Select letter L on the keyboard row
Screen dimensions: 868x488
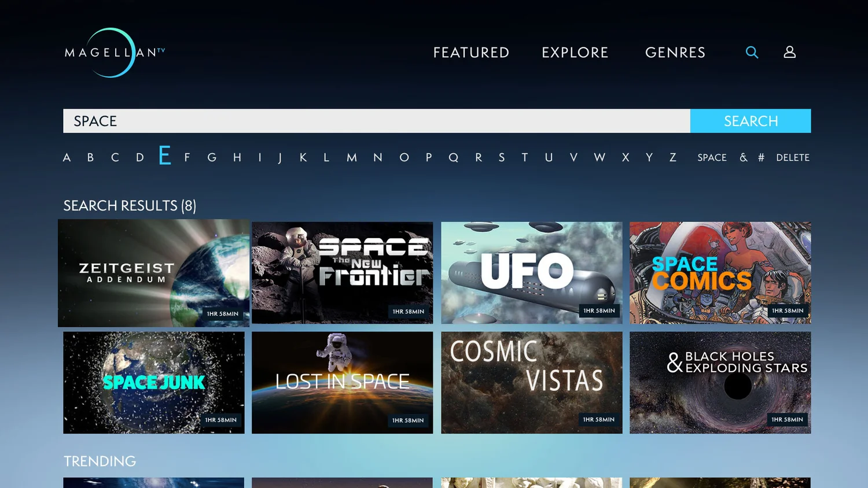coord(326,157)
